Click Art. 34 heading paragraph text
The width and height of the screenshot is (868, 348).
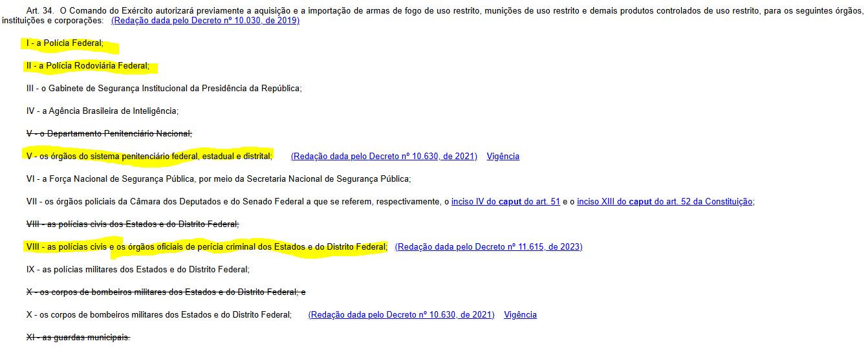tap(433, 16)
